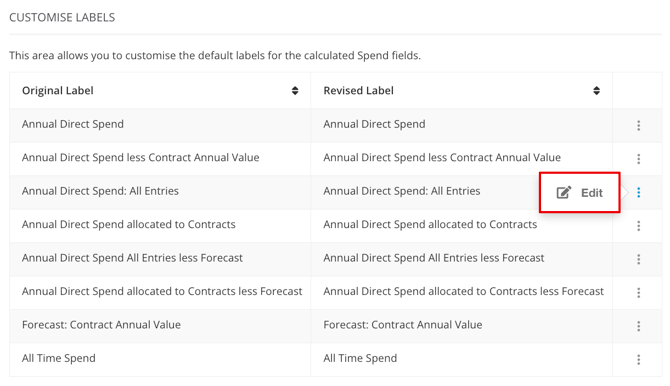Open actions menu for allocated to Contracts less Forecast row
The height and width of the screenshot is (386, 670).
coord(638,293)
